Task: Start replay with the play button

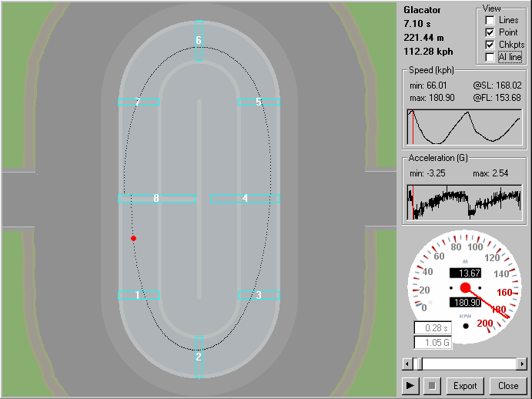Action: [410, 385]
